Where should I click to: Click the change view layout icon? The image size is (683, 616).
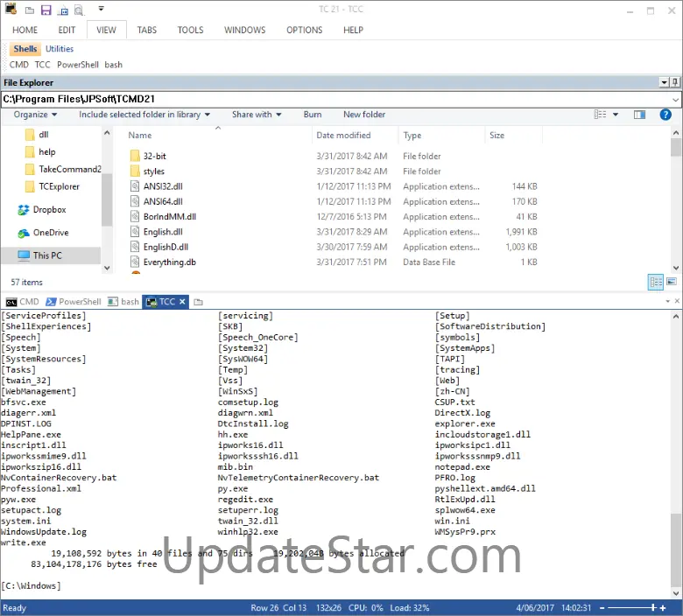click(x=600, y=115)
